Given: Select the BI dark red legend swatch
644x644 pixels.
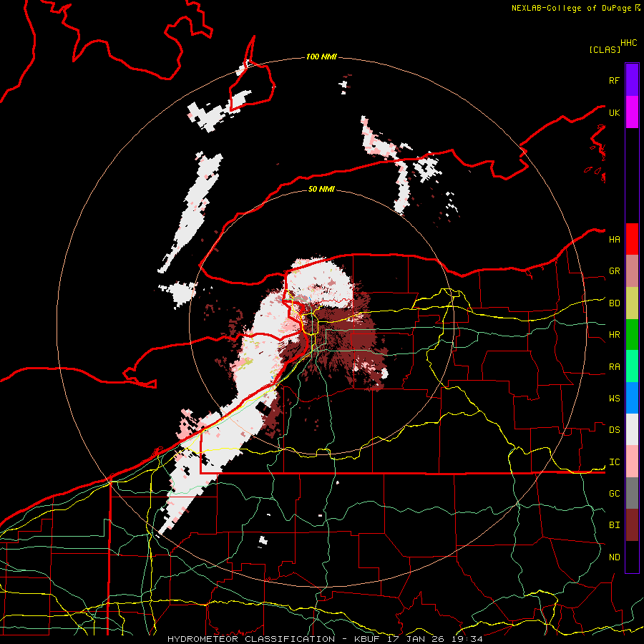Looking at the screenshot, I should (x=632, y=525).
